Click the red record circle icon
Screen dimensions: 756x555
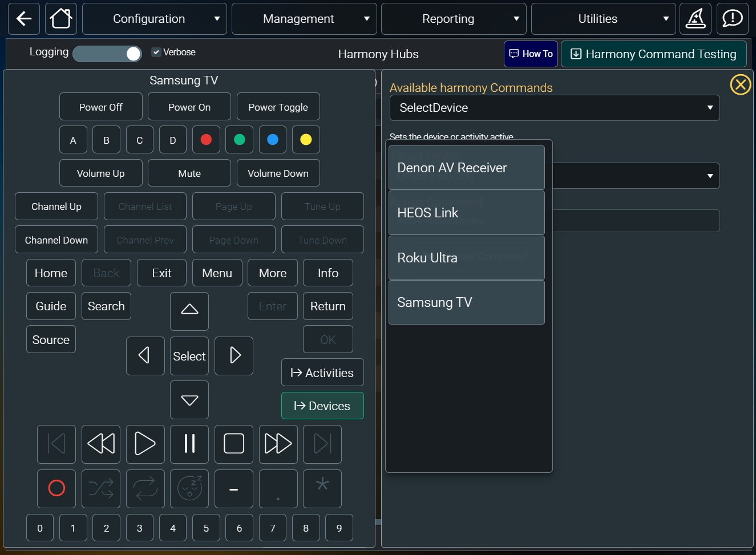[x=56, y=489]
